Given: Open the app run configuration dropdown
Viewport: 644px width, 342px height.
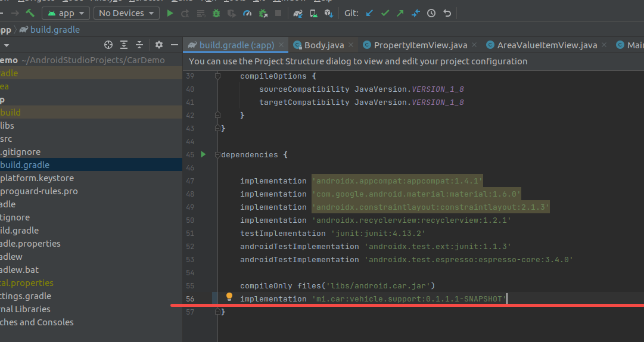Looking at the screenshot, I should point(66,13).
